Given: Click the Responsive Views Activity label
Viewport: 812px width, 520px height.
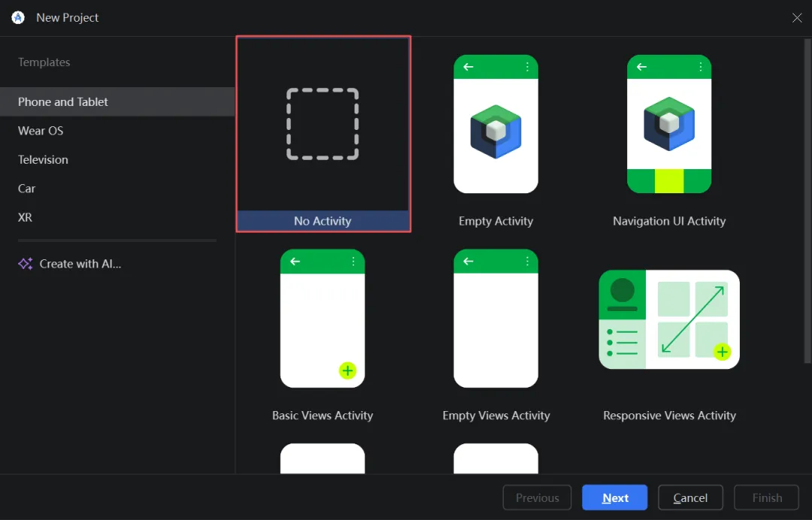Looking at the screenshot, I should coord(670,416).
